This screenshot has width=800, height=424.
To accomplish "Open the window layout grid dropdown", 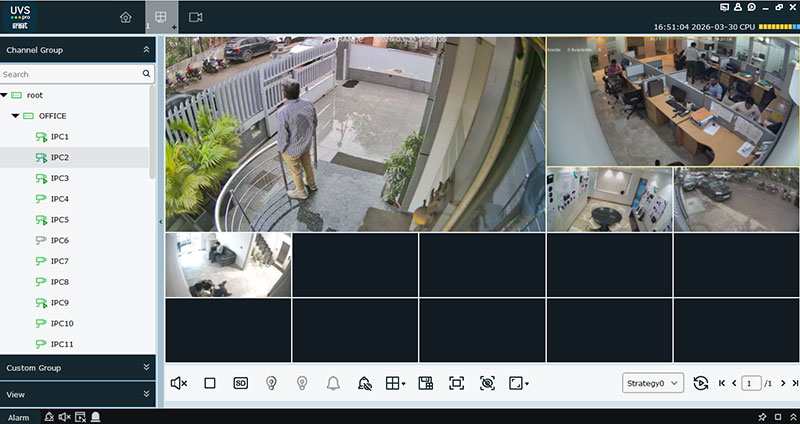I will tap(395, 383).
